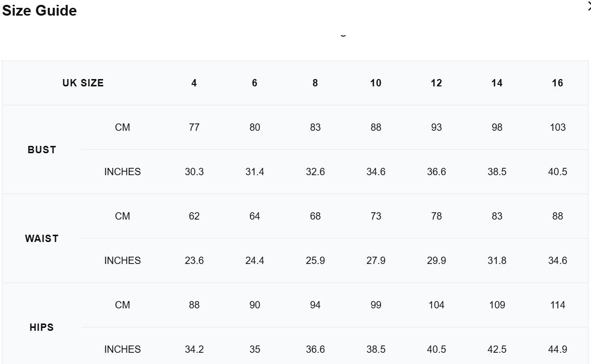Select the BUST row label

[x=42, y=150]
